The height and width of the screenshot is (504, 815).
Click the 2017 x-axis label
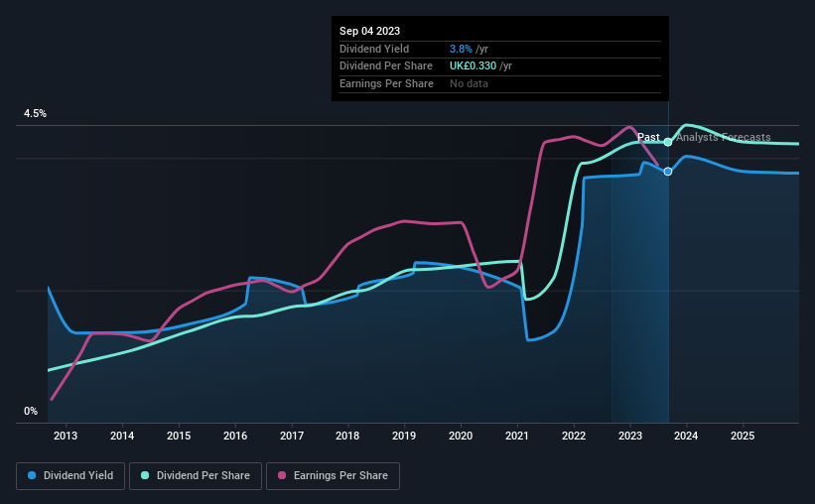(x=292, y=436)
